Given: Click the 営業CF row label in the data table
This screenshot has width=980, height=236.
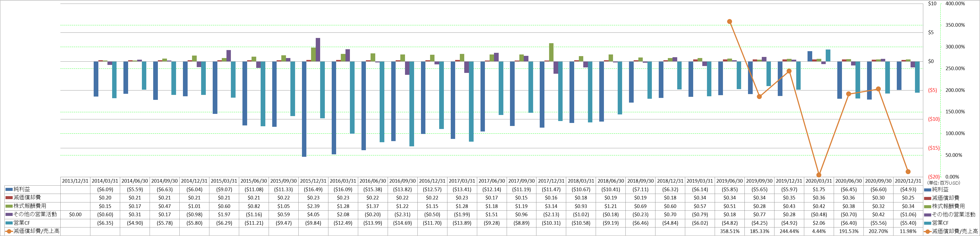Looking at the screenshot, I should pyautogui.click(x=22, y=223).
